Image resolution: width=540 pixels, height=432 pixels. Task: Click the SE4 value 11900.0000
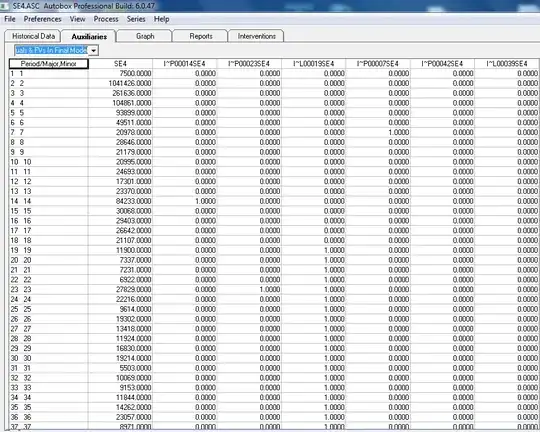click(x=121, y=250)
